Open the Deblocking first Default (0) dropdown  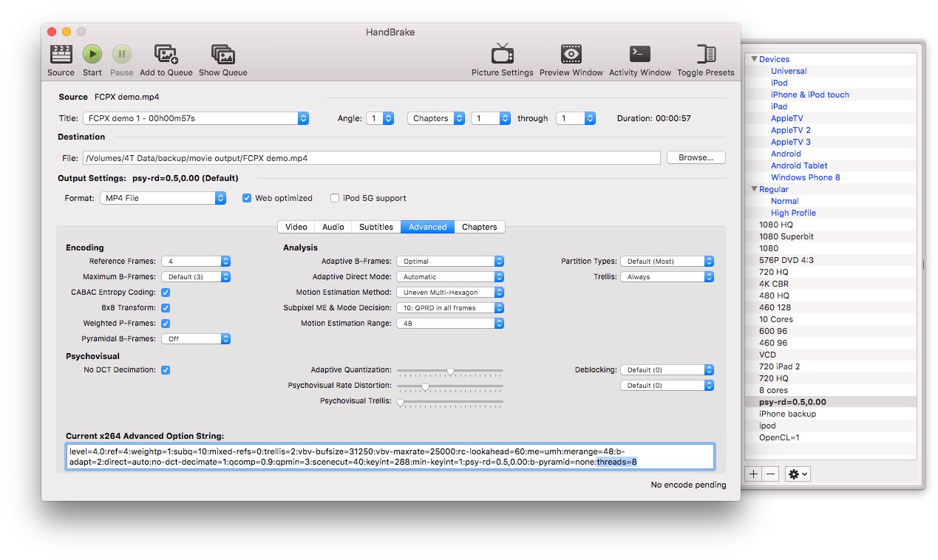(667, 370)
